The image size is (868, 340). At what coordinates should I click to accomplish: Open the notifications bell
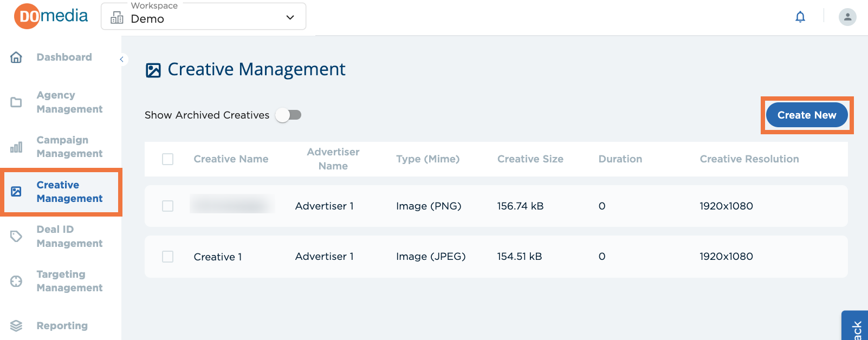point(800,17)
